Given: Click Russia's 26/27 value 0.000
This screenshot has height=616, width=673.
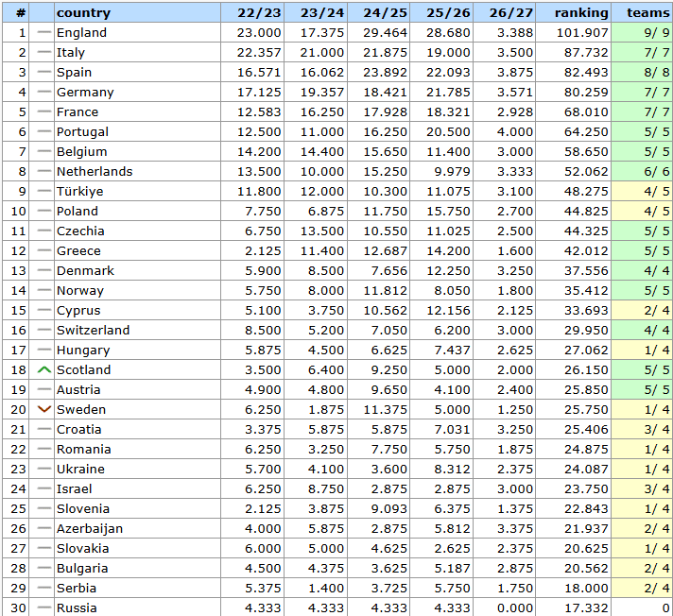Looking at the screenshot, I should (x=515, y=607).
